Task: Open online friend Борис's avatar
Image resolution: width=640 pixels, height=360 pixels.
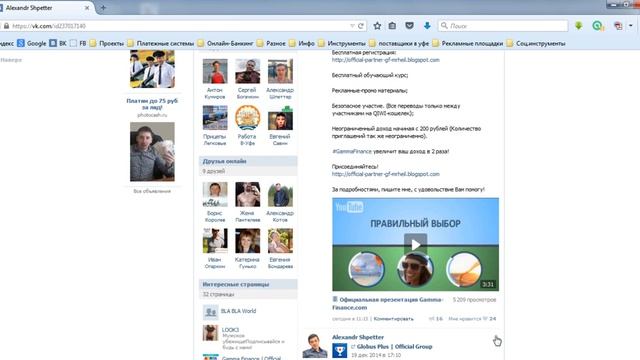Action: tap(215, 194)
